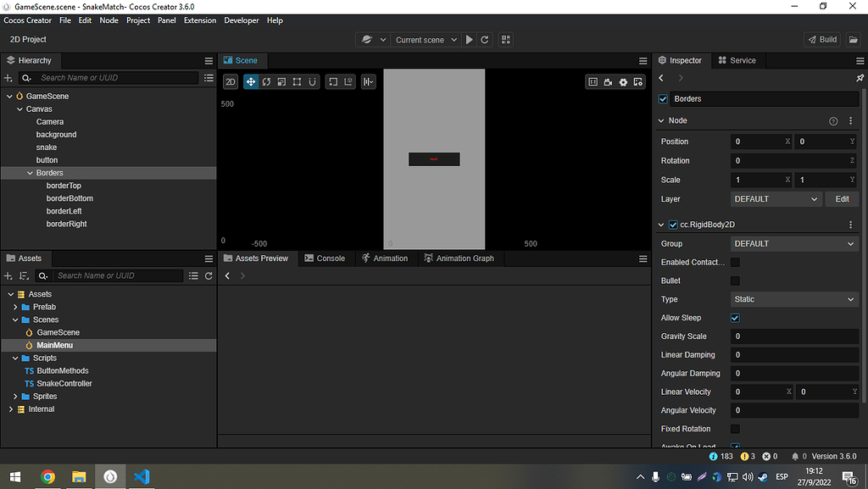Image resolution: width=868 pixels, height=489 pixels.
Task: Go back in Inspector history
Action: pos(661,78)
